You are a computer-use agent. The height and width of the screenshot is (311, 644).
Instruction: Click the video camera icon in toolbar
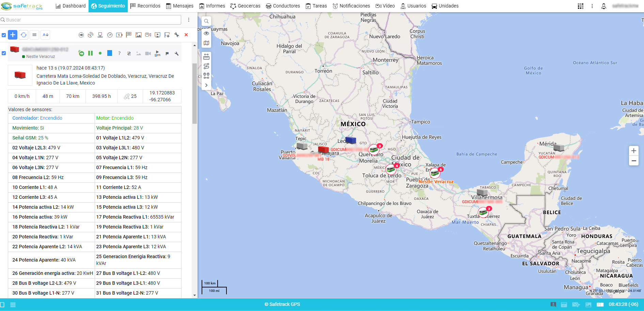click(x=147, y=35)
